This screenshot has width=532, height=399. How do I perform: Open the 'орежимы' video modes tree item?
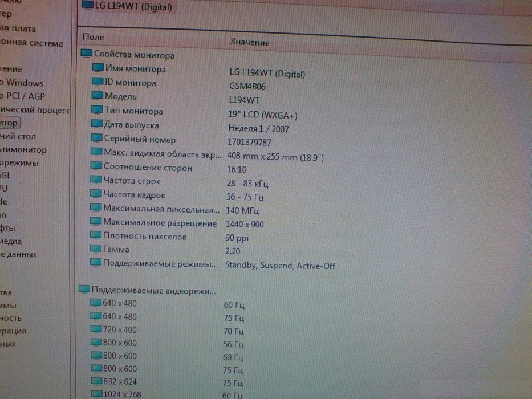(19, 163)
